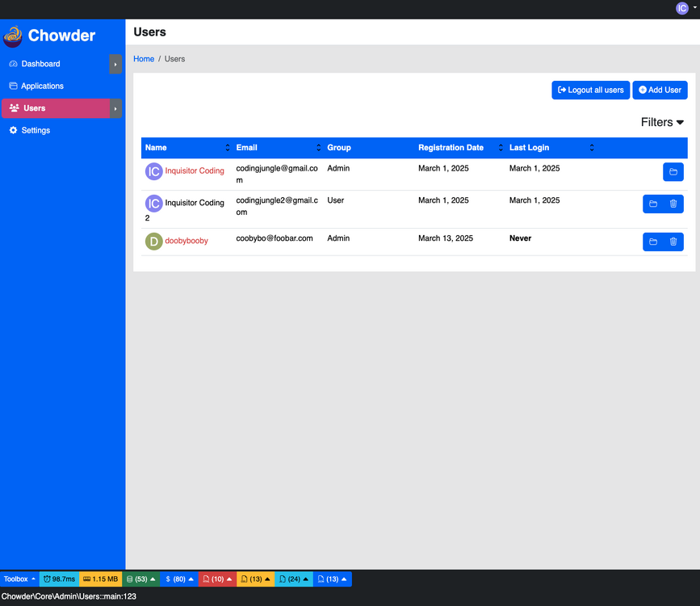
Task: Expand the database queries (53) panel
Action: tap(140, 579)
